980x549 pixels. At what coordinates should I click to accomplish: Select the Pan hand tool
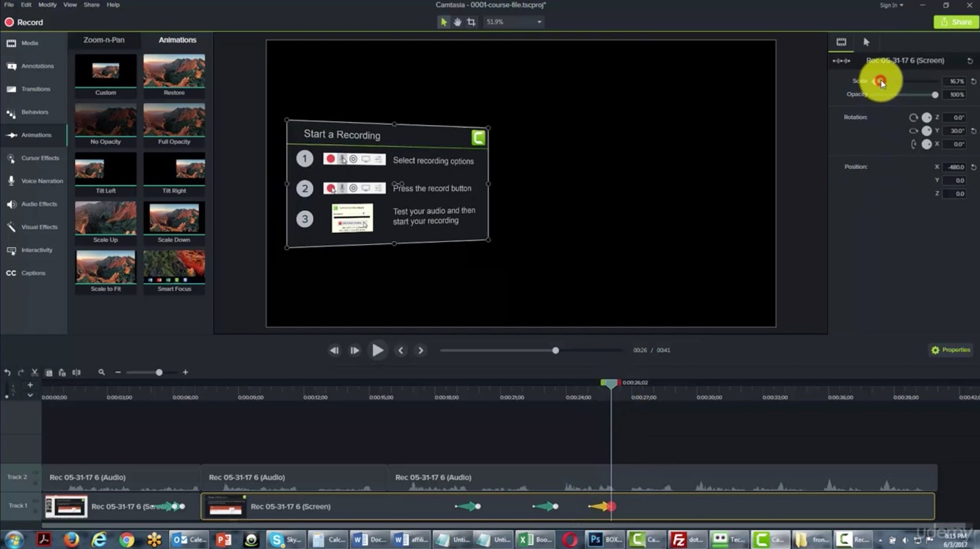(458, 22)
